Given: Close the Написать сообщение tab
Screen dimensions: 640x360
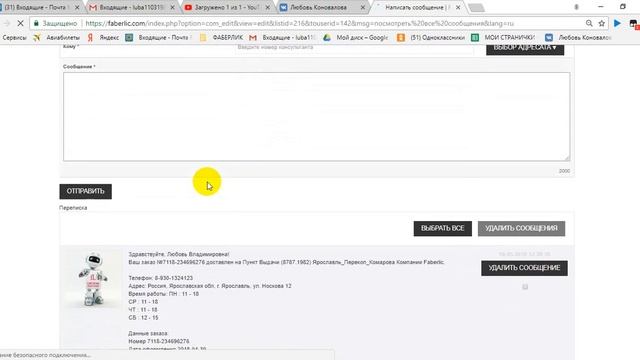Looking at the screenshot, I should 458,7.
